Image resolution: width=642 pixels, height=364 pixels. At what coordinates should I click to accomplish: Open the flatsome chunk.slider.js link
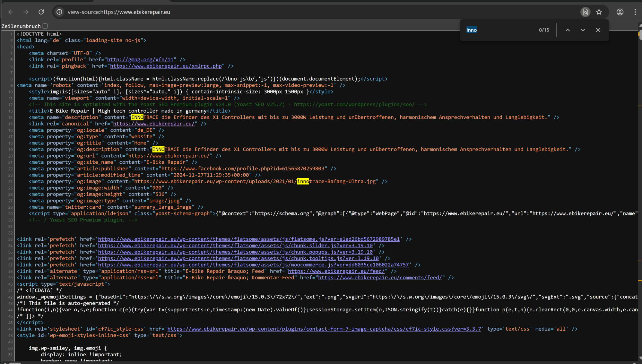[x=235, y=246]
